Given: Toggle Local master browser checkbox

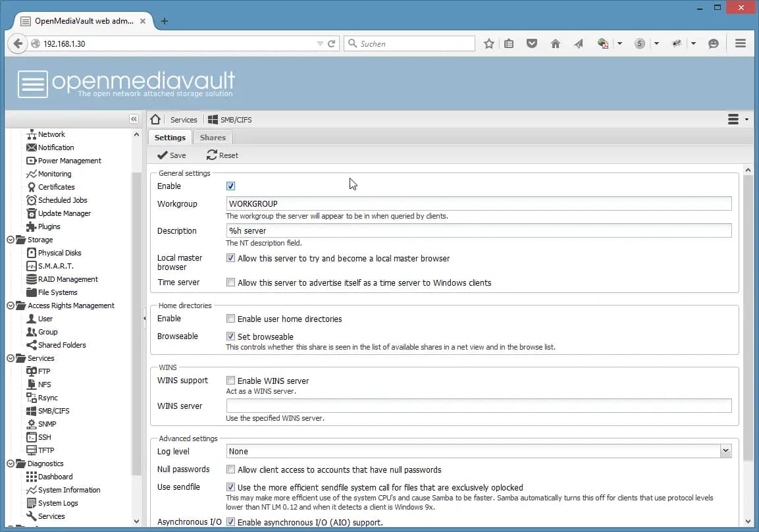Looking at the screenshot, I should (x=230, y=258).
